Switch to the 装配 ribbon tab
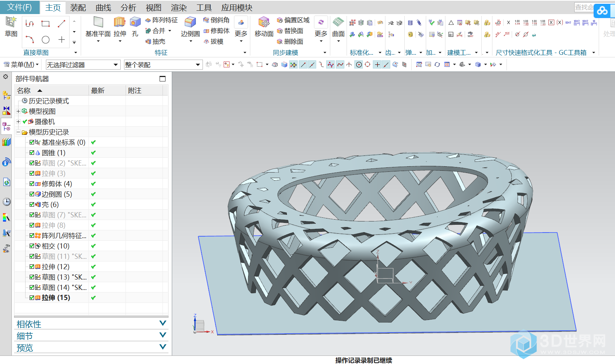This screenshot has width=615, height=364. 78,7
